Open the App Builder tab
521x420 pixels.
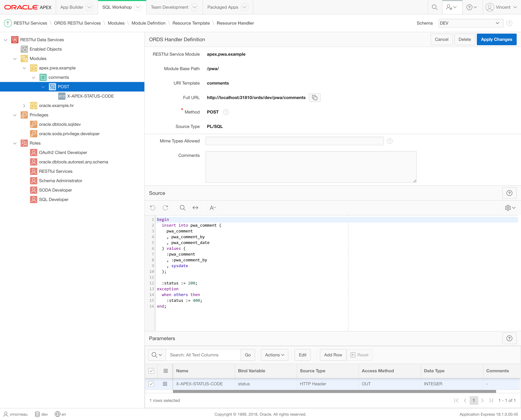pyautogui.click(x=72, y=7)
